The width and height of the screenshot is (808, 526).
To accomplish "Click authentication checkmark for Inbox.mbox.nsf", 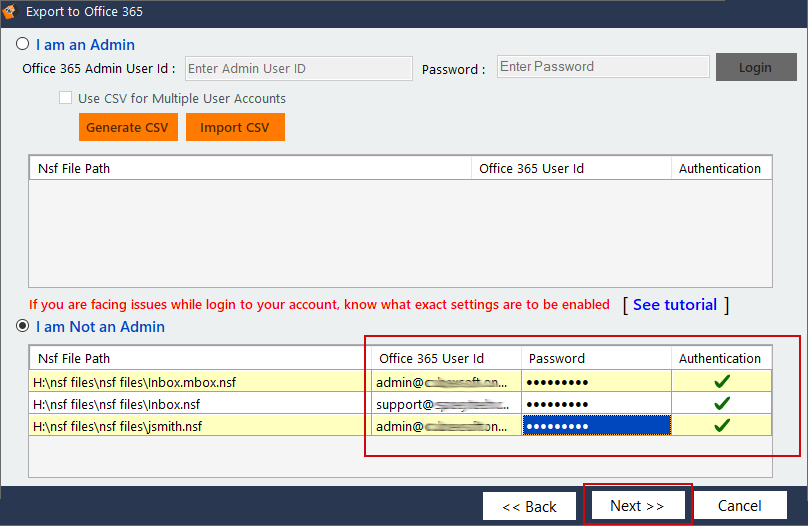I will [x=722, y=381].
